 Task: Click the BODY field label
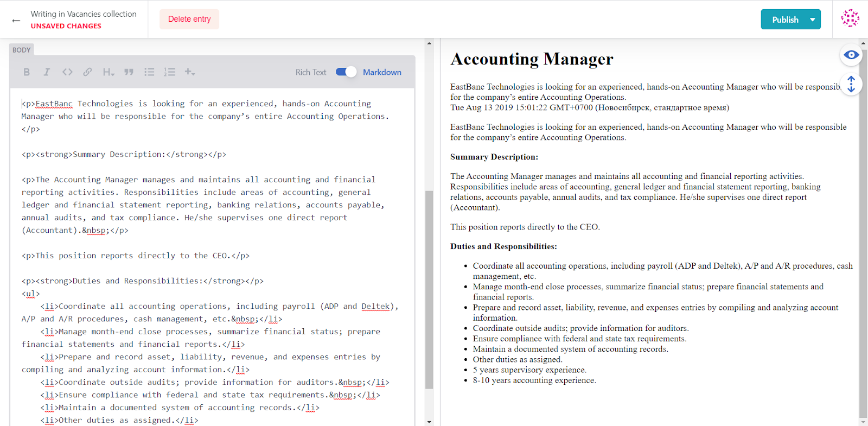coord(22,50)
